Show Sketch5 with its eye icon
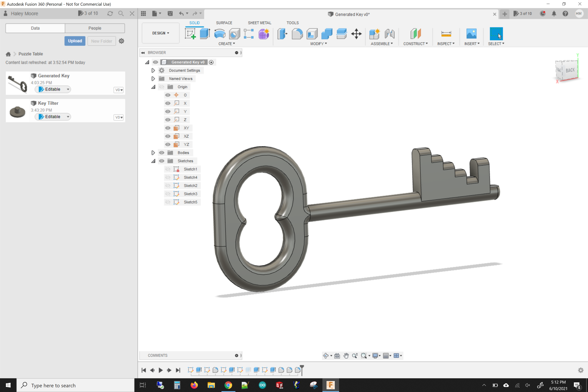588x392 pixels. pos(168,202)
